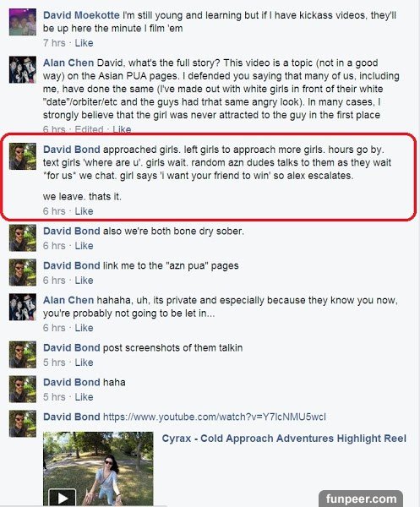Like the 'haha' comment
The image size is (420, 507).
point(84,397)
